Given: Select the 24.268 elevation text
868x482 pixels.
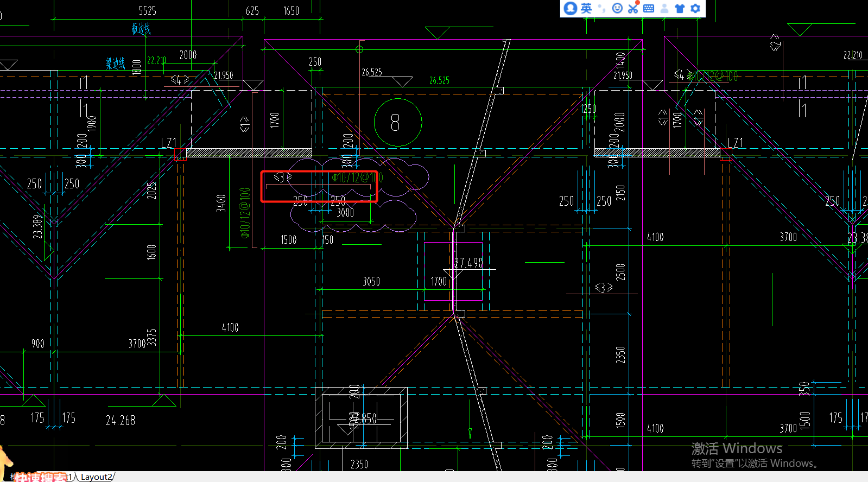Looking at the screenshot, I should point(121,420).
